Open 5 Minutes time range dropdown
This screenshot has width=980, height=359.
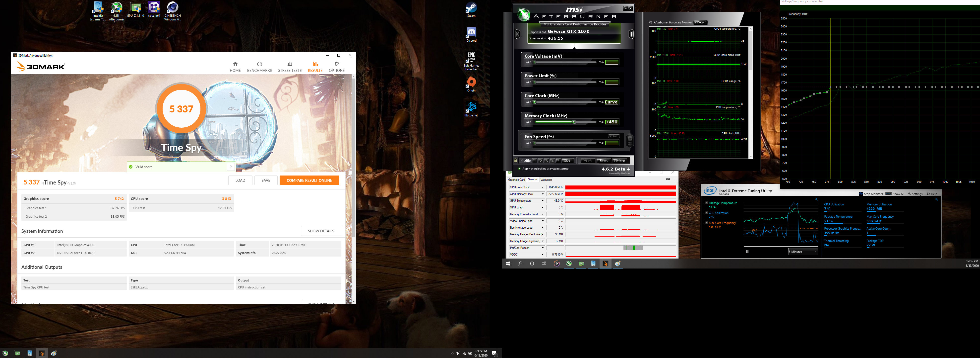click(x=803, y=252)
